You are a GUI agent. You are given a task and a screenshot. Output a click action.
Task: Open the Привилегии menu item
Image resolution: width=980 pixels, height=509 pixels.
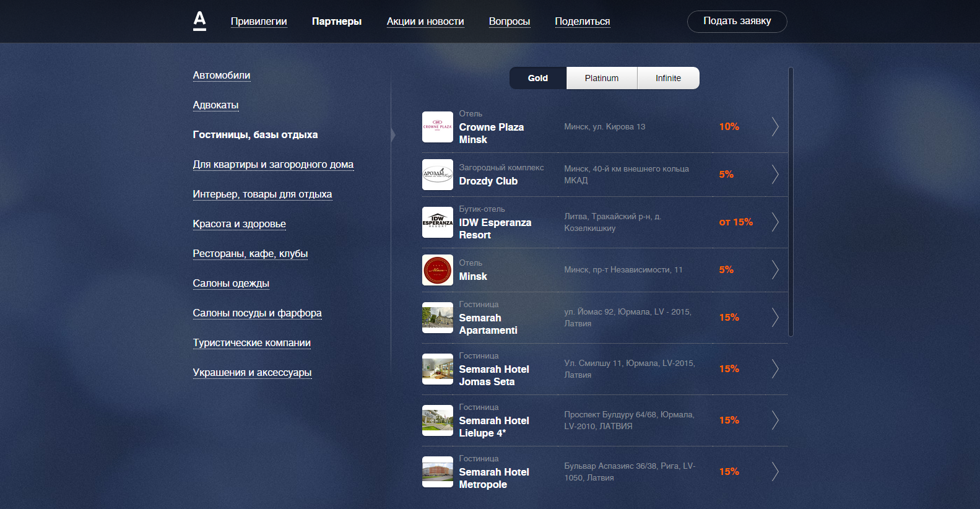[x=259, y=22]
